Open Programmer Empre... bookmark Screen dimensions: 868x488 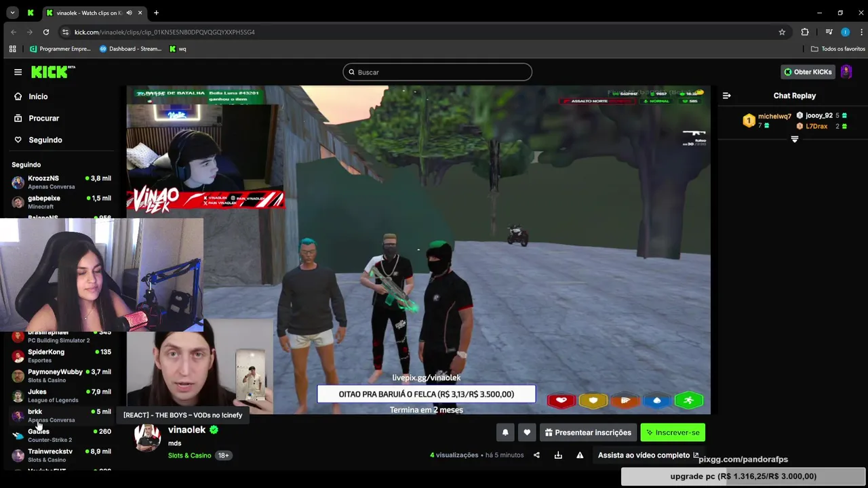(x=60, y=49)
